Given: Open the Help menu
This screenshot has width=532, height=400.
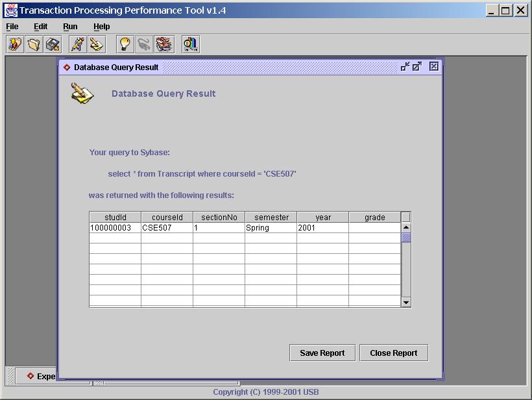Looking at the screenshot, I should (102, 27).
